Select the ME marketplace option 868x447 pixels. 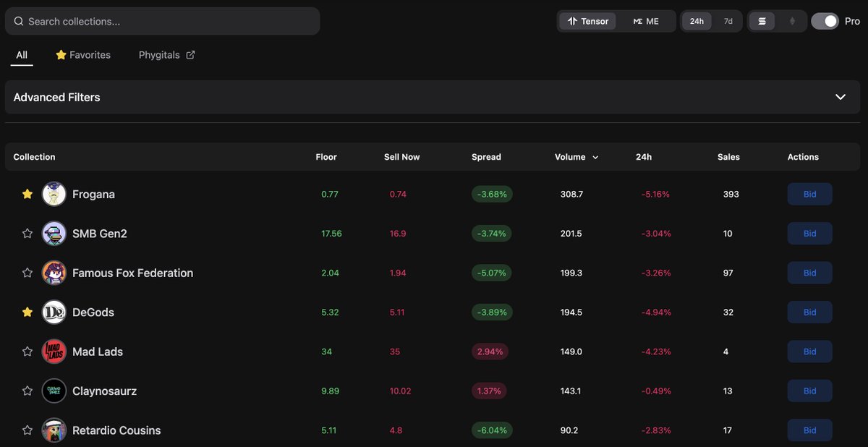click(646, 21)
